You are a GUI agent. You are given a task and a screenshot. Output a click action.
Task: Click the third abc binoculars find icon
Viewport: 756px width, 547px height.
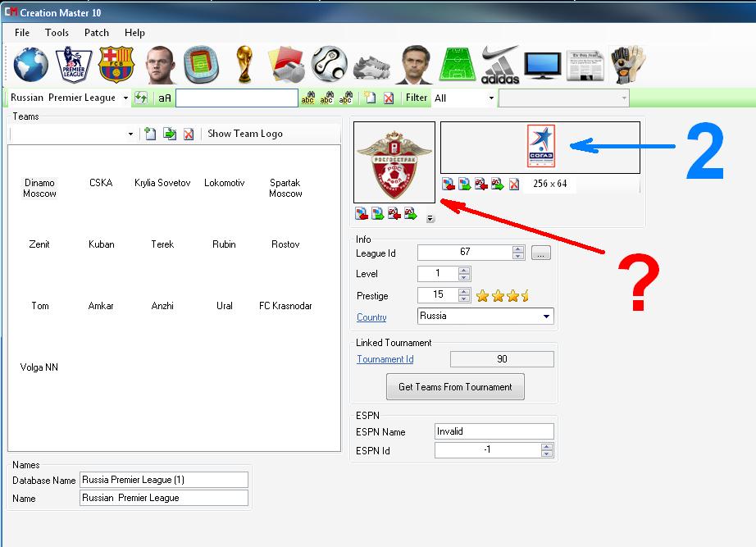345,98
